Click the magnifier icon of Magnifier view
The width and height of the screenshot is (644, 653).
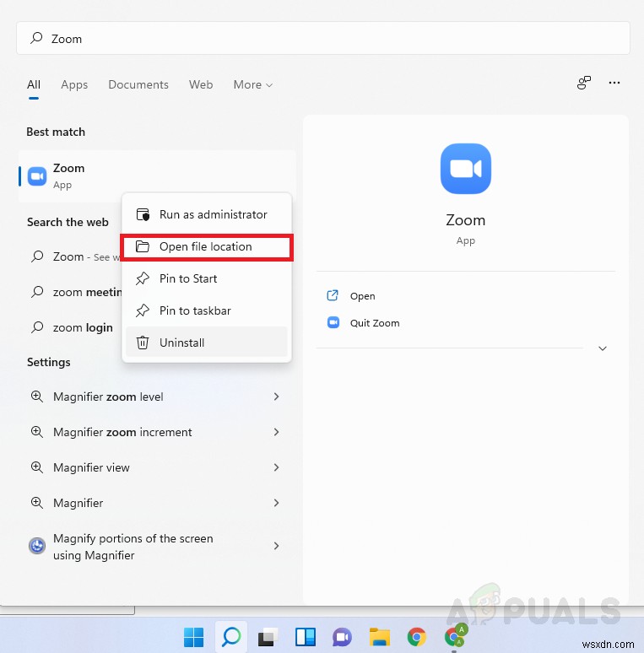[36, 467]
